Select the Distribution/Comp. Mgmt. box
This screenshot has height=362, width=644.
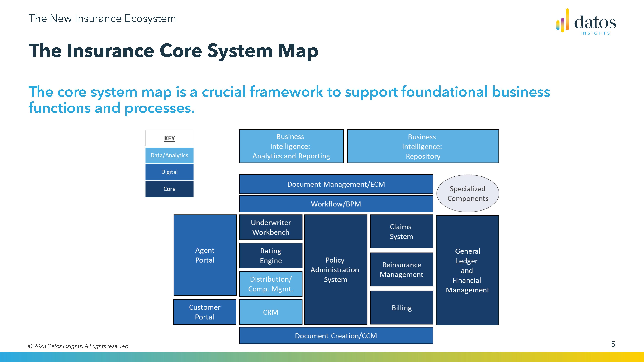[x=271, y=284]
